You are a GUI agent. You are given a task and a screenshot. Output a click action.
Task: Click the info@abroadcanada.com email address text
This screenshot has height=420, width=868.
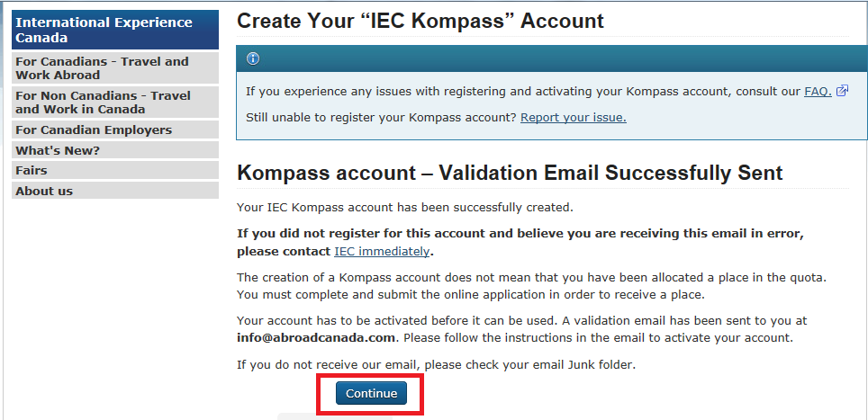click(316, 337)
